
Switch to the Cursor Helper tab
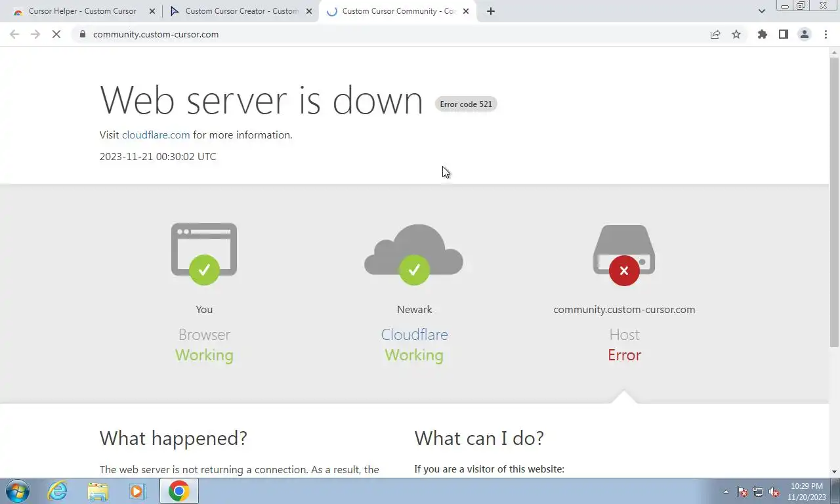82,11
